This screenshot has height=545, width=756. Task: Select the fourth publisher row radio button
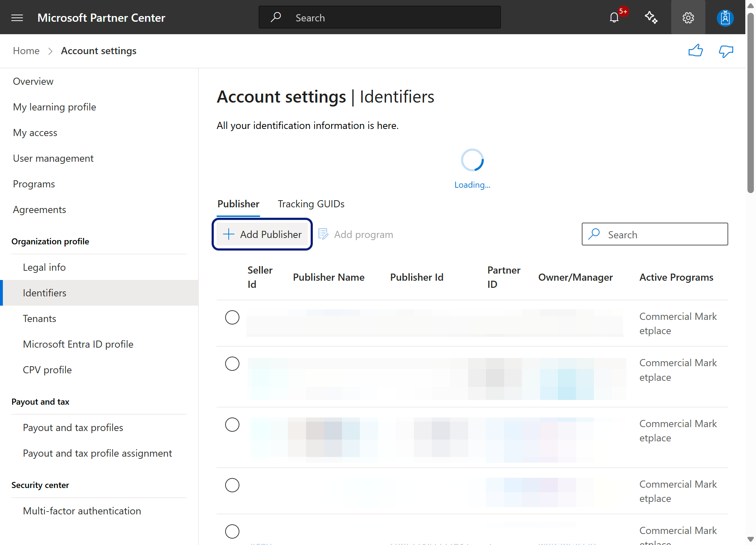pos(232,485)
